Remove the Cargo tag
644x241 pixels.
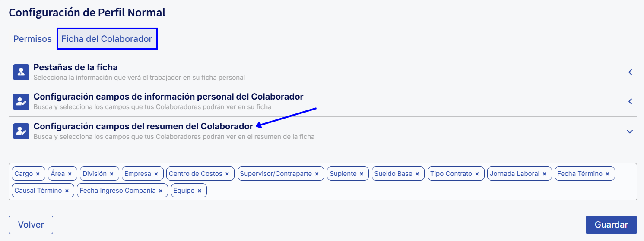tap(38, 174)
